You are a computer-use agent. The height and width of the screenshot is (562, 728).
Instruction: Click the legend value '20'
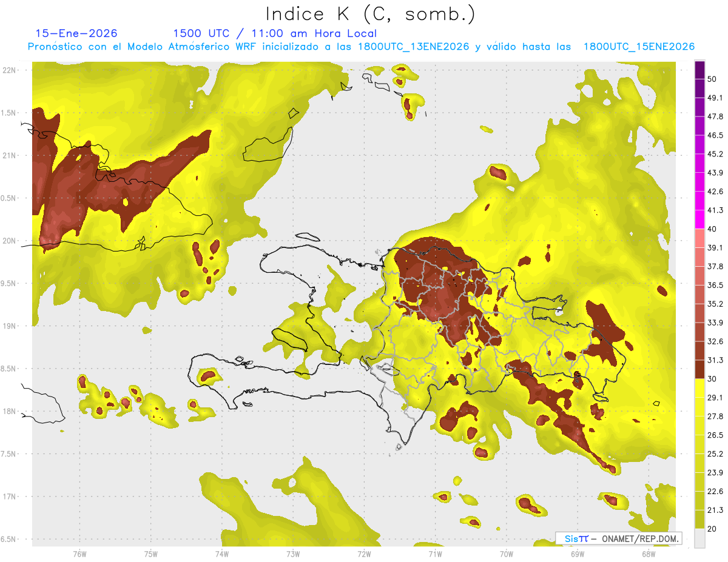click(x=712, y=529)
